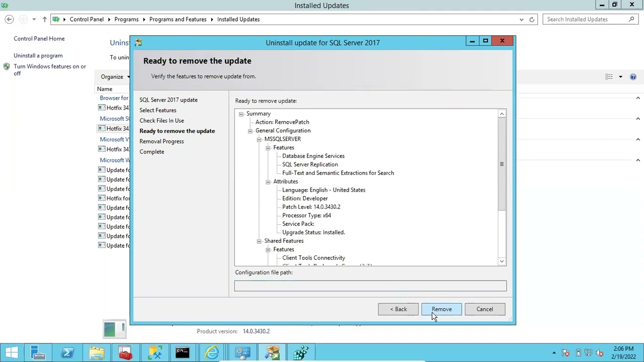The image size is (644, 362).
Task: Click Programs and Features breadcrumb
Action: (x=178, y=19)
